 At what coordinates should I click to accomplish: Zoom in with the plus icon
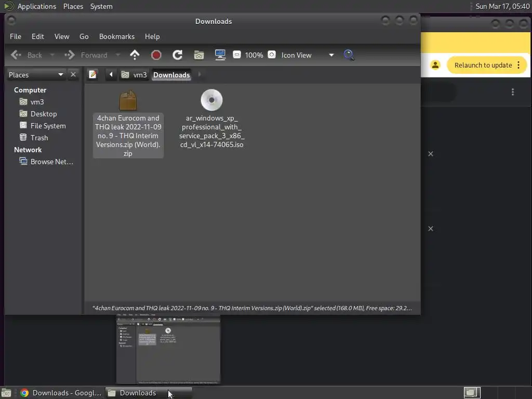pyautogui.click(x=272, y=55)
